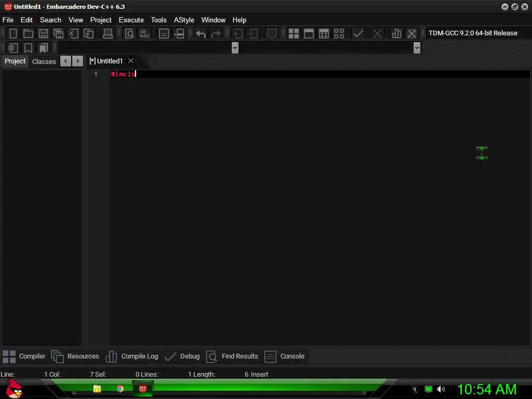Open the Find Results bottom tab

point(232,356)
